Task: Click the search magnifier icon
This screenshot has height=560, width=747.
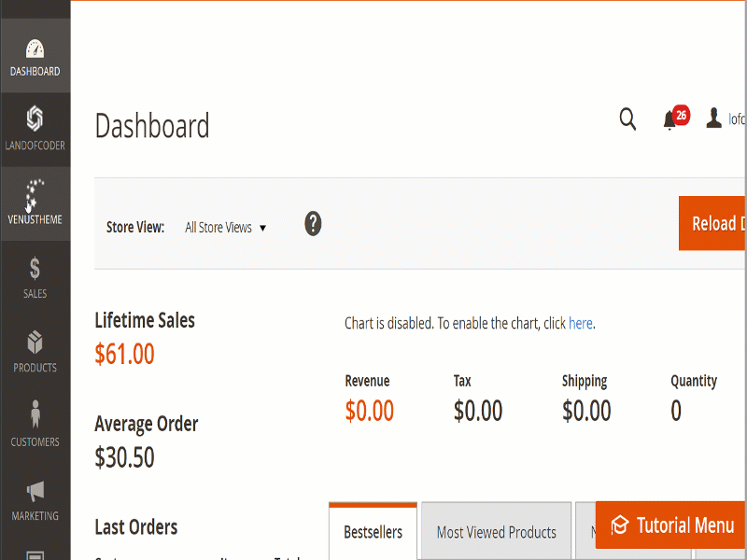Action: [x=627, y=119]
